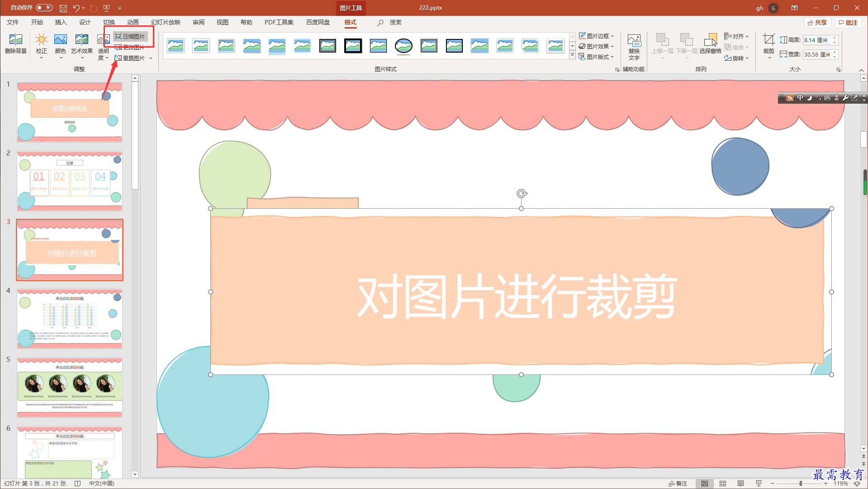
Task: Open the 百度网盘 tab
Action: coord(318,22)
